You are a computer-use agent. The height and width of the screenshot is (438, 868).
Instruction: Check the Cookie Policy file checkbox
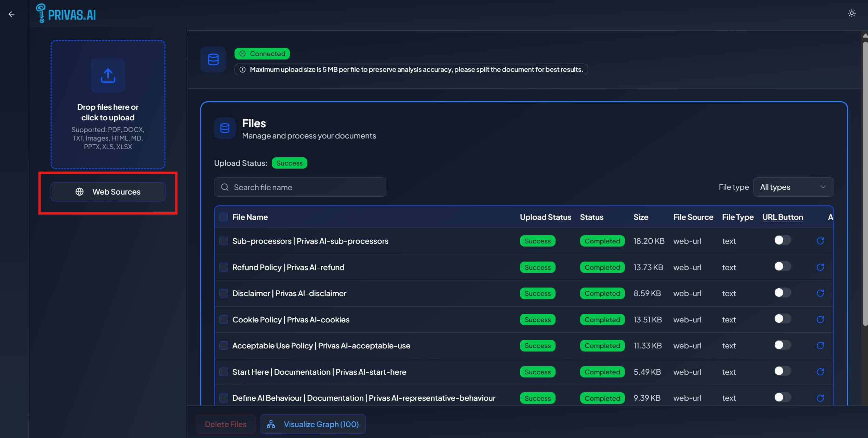(x=224, y=319)
